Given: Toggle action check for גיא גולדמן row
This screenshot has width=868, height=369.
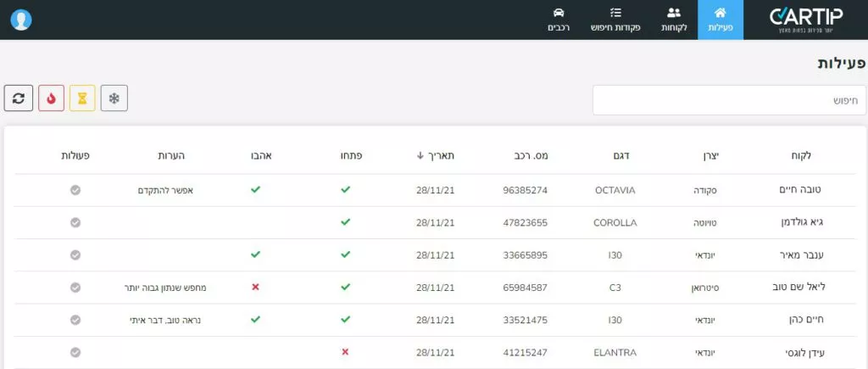Looking at the screenshot, I should [x=75, y=222].
